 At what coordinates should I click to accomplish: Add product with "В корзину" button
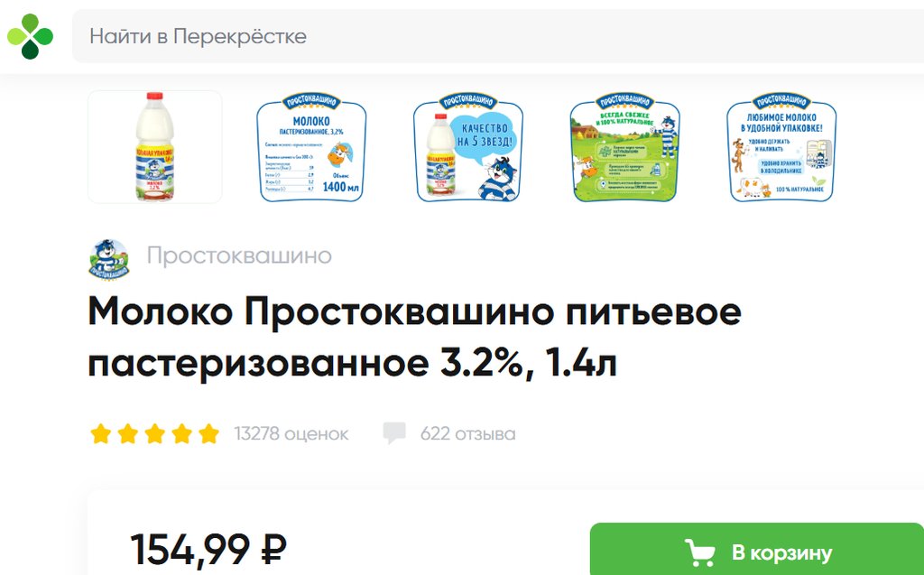point(757,549)
